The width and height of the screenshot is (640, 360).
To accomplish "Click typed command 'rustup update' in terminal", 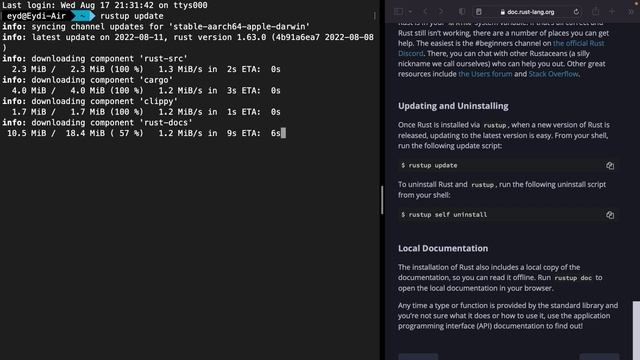I will 131,16.
